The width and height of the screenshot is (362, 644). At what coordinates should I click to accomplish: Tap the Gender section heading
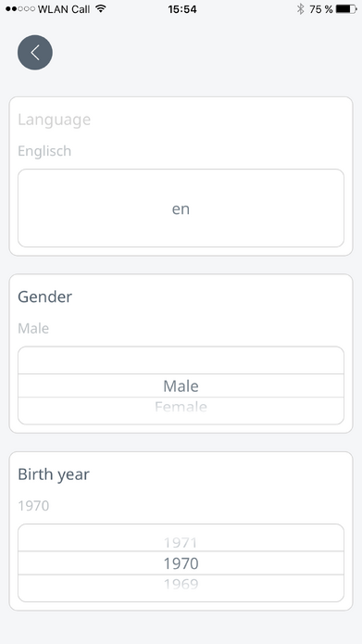click(44, 297)
